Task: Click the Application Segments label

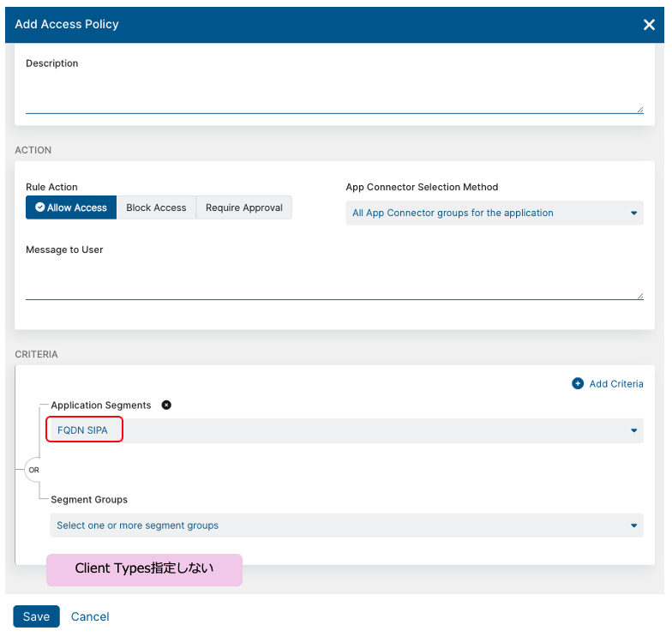Action: coord(101,405)
